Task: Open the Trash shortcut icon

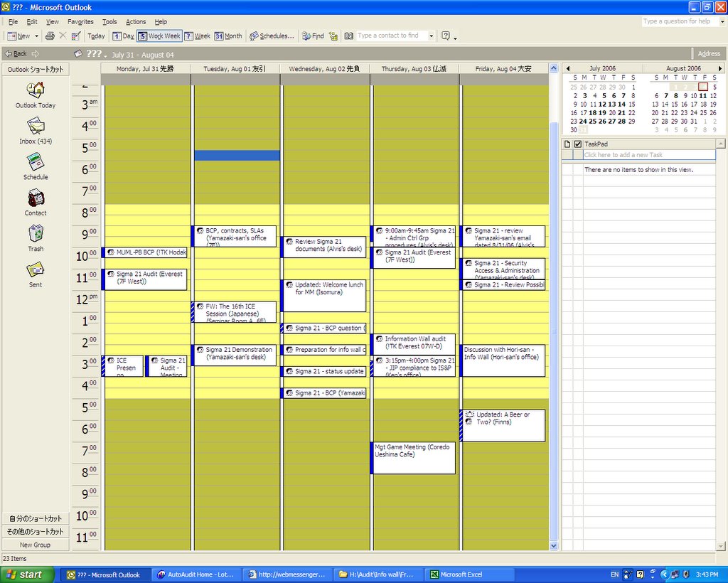Action: pyautogui.click(x=36, y=233)
